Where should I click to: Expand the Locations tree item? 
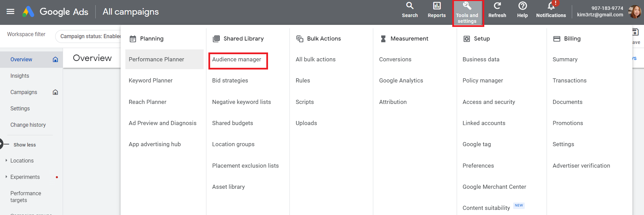pyautogui.click(x=6, y=160)
